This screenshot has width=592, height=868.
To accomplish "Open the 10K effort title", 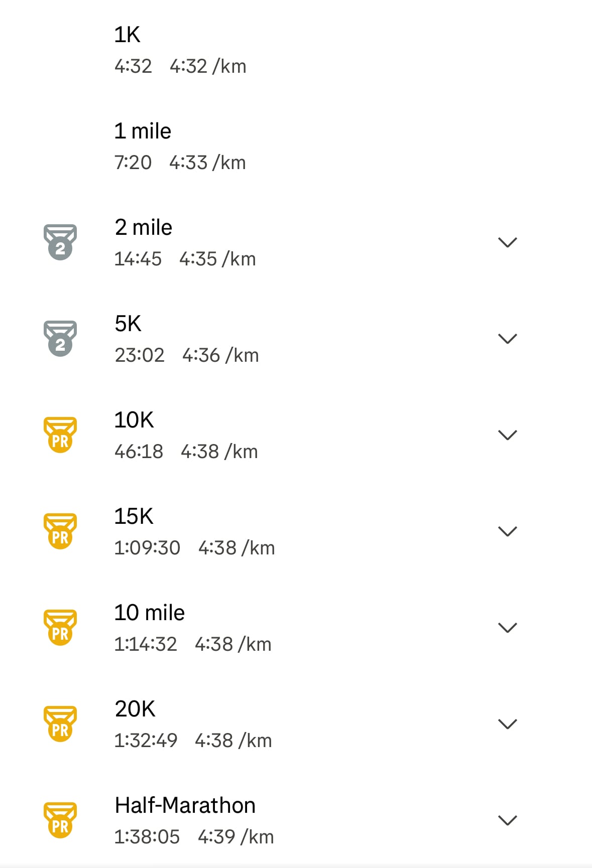I will pyautogui.click(x=134, y=420).
